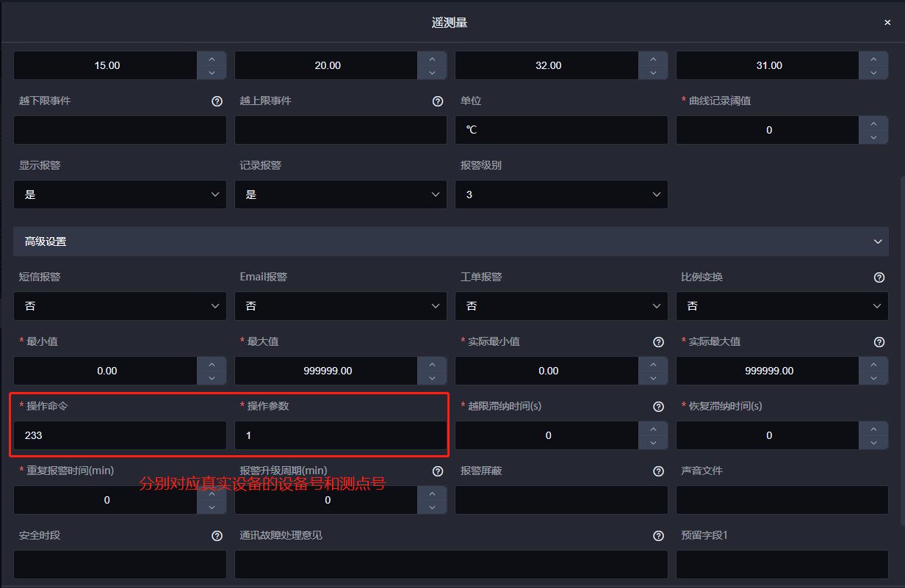This screenshot has height=588, width=905.
Task: Collapse the 高级设置 section
Action: point(877,242)
